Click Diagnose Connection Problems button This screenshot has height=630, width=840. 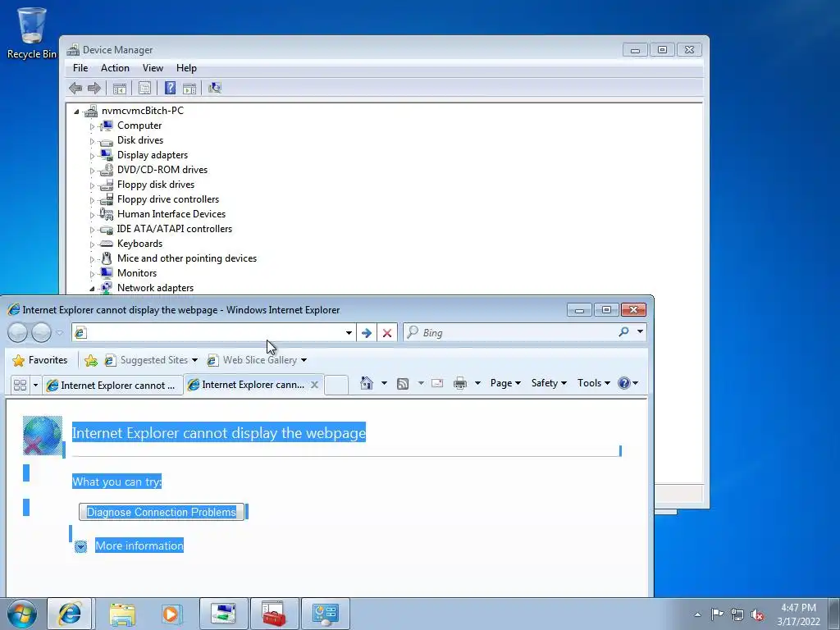(162, 512)
